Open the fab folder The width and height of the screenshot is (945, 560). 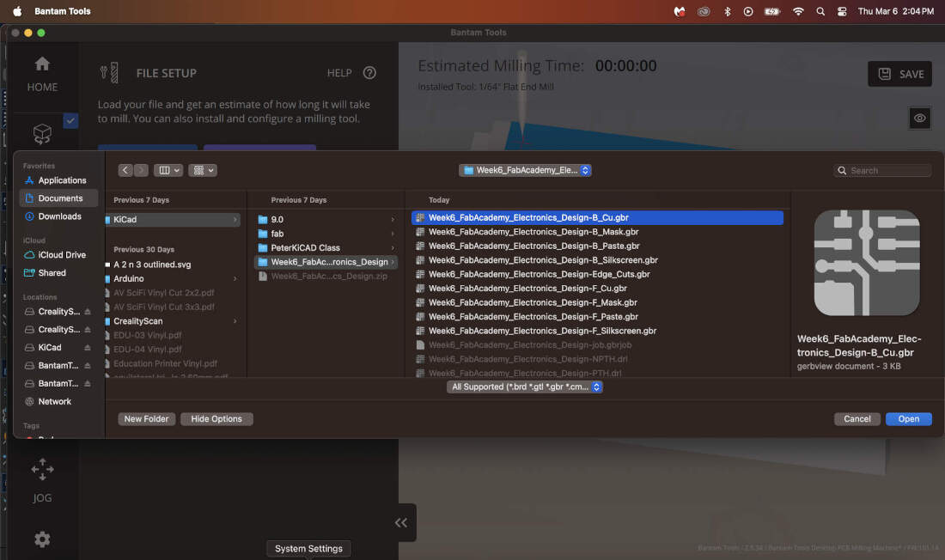click(326, 234)
